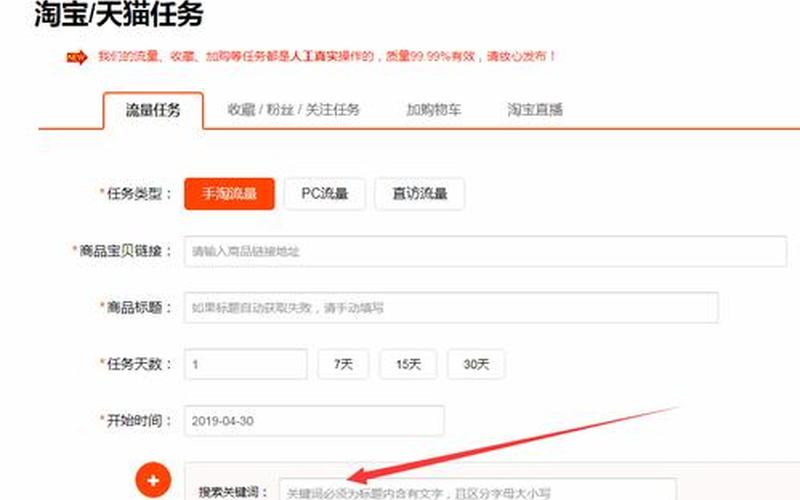Image resolution: width=800 pixels, height=500 pixels.
Task: Click the 搜索关键词 label
Action: [x=233, y=492]
